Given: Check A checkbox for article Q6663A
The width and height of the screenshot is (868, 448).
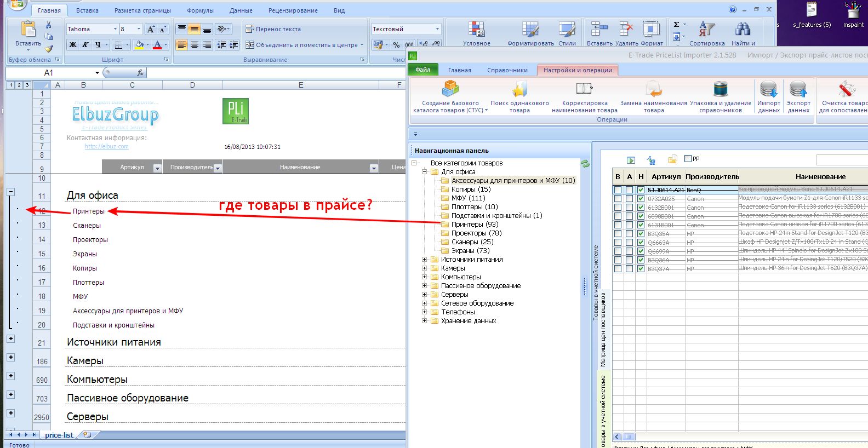Looking at the screenshot, I should (x=629, y=243).
